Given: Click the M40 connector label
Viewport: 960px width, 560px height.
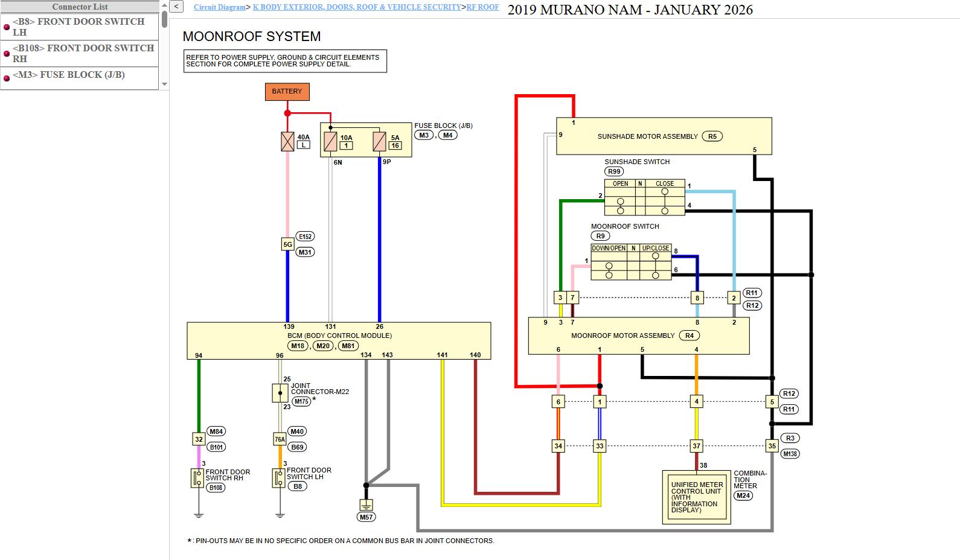Looking at the screenshot, I should 297,431.
